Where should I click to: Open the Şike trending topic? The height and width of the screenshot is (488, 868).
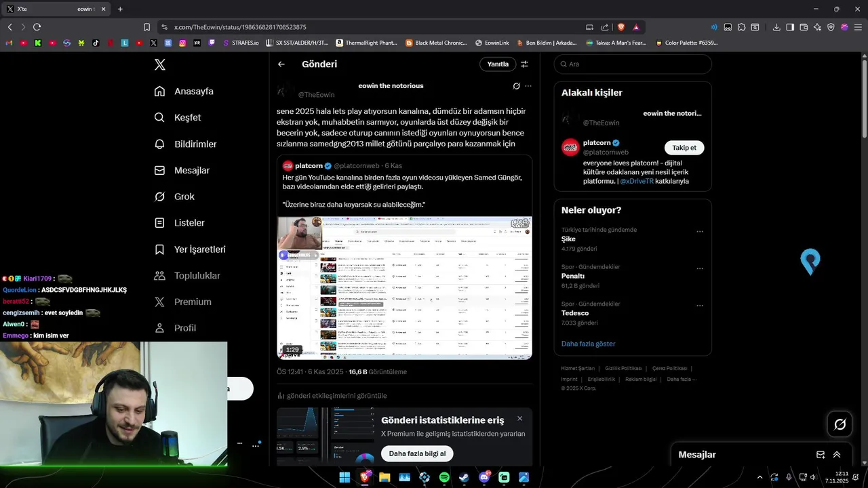pyautogui.click(x=568, y=239)
